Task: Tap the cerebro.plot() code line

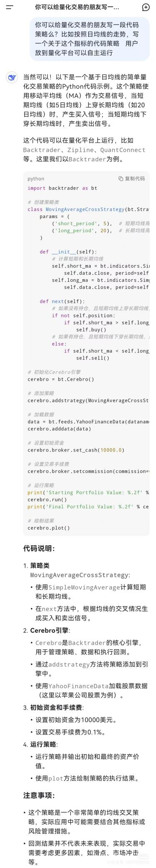Action: 49,528
